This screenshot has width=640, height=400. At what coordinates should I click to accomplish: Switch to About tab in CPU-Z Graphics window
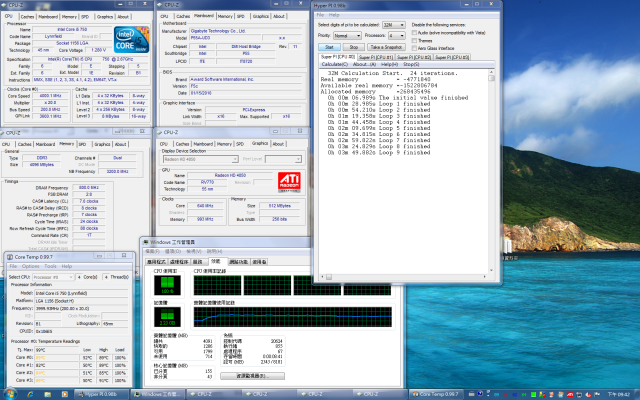coord(278,144)
